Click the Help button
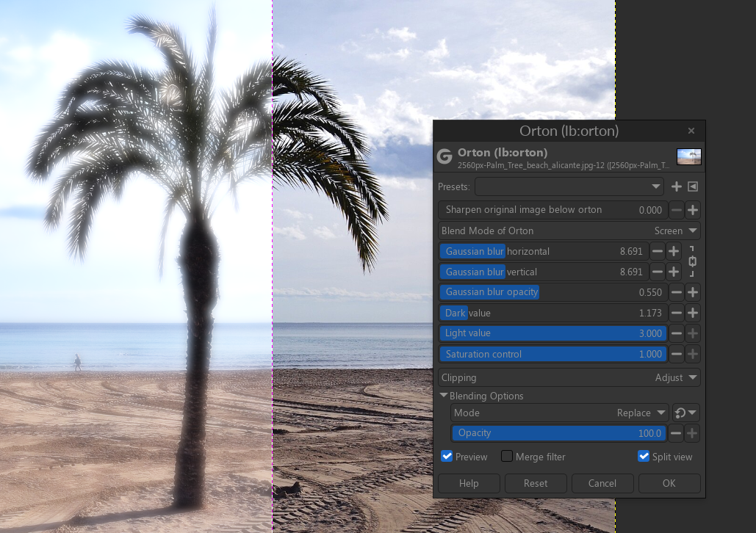The width and height of the screenshot is (756, 533). click(x=469, y=483)
